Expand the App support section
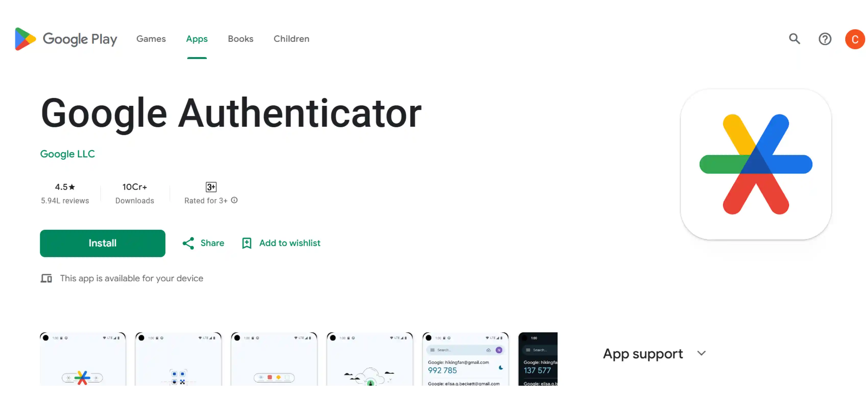Viewport: 868px width, 408px height. pyautogui.click(x=654, y=353)
